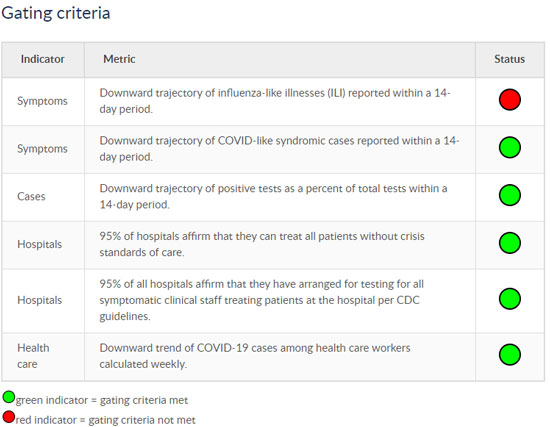Image resolution: width=550 pixels, height=427 pixels.
Task: Click the influenza-like illnesses metric text
Action: click(x=275, y=101)
